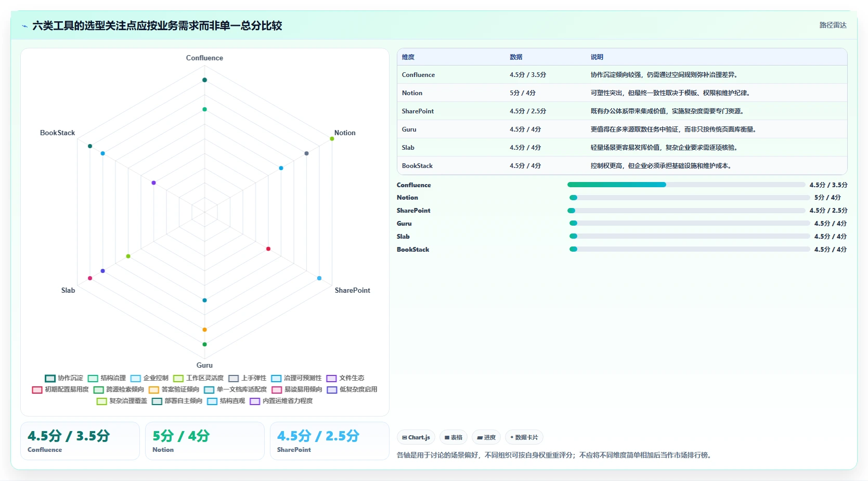The height and width of the screenshot is (481, 868).
Task: Click the pink 易读易用倾向 legend swatch
Action: pos(277,389)
